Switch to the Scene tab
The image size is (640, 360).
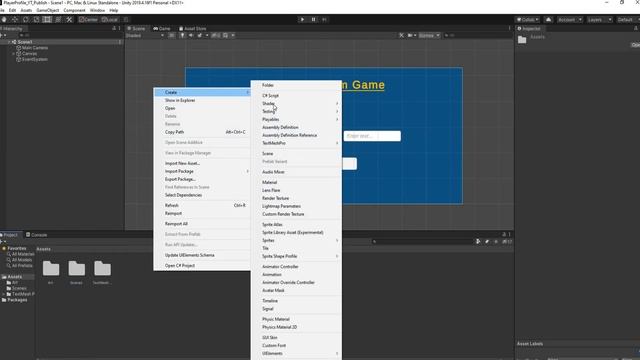136,29
